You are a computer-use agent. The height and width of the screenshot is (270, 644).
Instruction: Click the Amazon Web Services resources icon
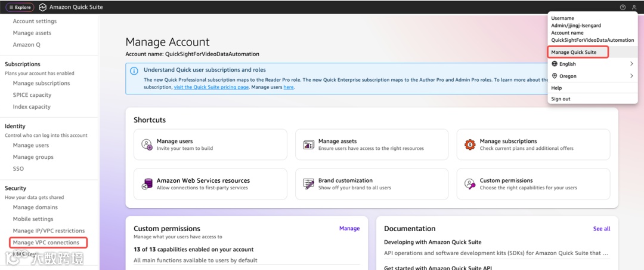[x=147, y=184]
